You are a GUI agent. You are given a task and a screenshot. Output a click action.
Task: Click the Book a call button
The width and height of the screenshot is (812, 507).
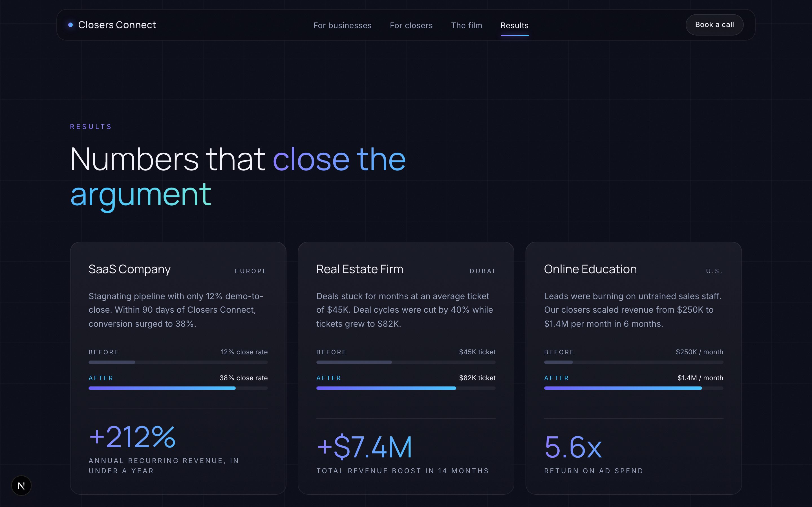(714, 25)
